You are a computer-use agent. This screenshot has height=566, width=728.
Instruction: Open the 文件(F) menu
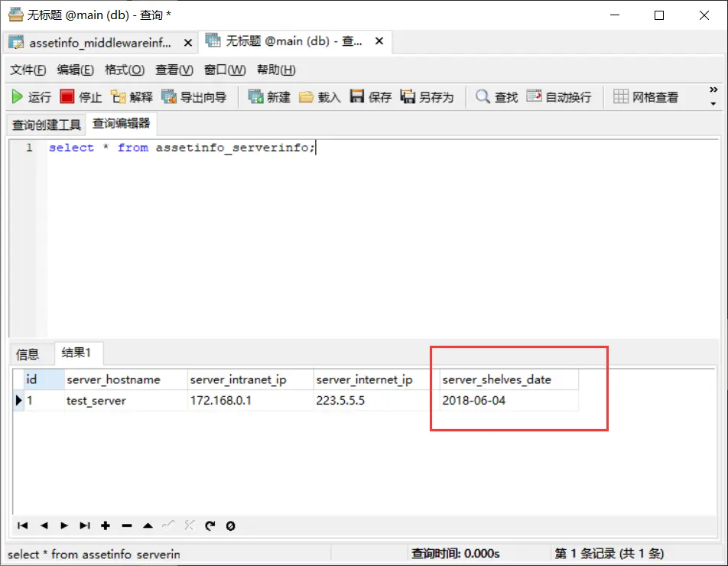(28, 70)
